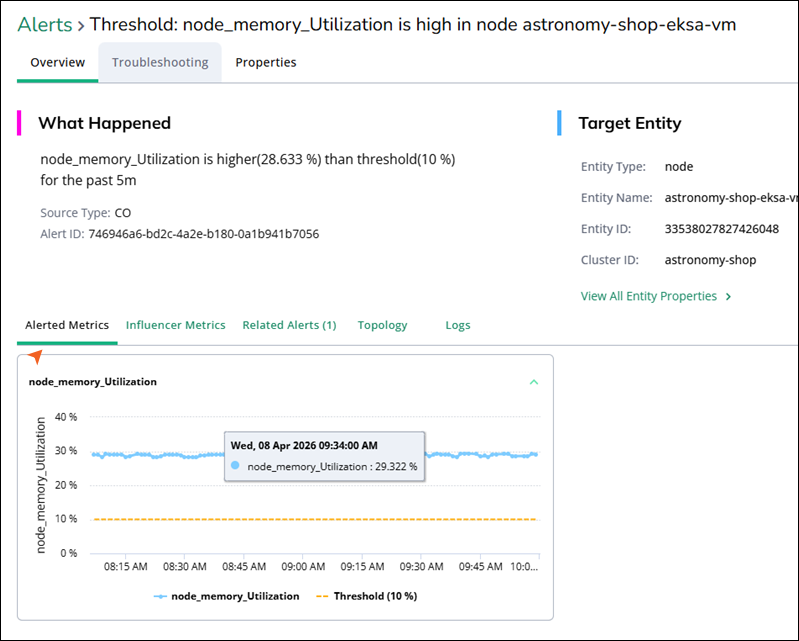Image resolution: width=799 pixels, height=641 pixels.
Task: Click the What Happened heading
Action: tap(104, 123)
